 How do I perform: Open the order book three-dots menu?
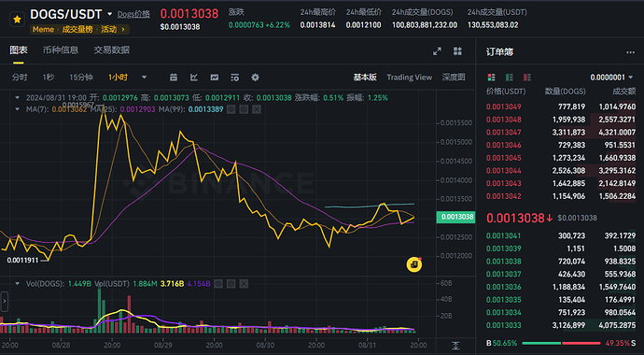(630, 52)
